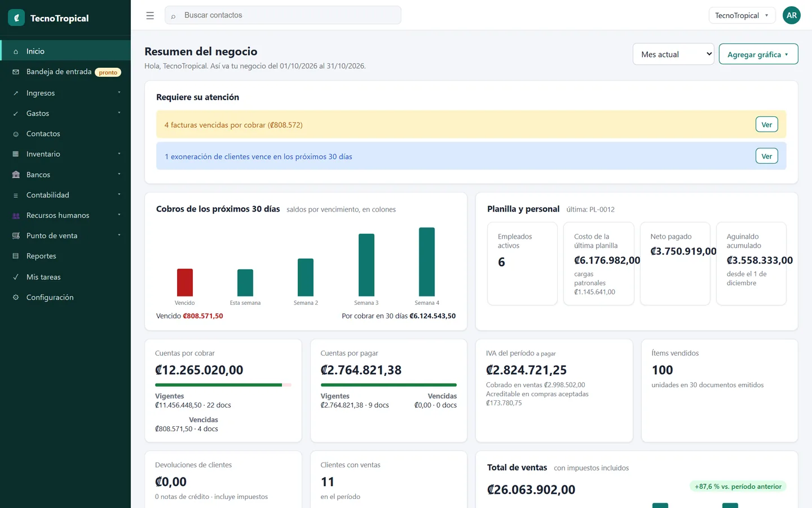Open Configuración in the sidebar
Viewport: 812px width, 508px height.
[x=65, y=297]
